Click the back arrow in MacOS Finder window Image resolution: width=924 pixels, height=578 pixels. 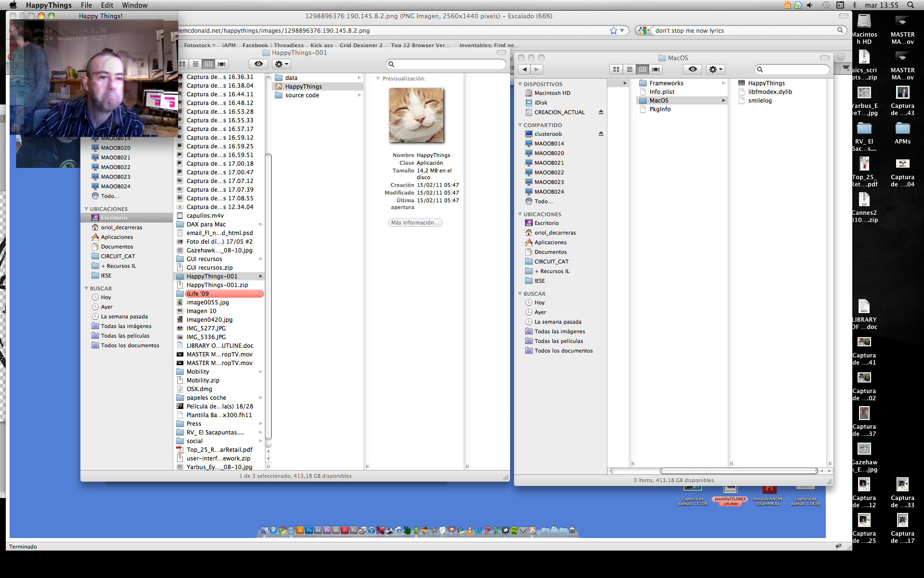click(x=525, y=69)
